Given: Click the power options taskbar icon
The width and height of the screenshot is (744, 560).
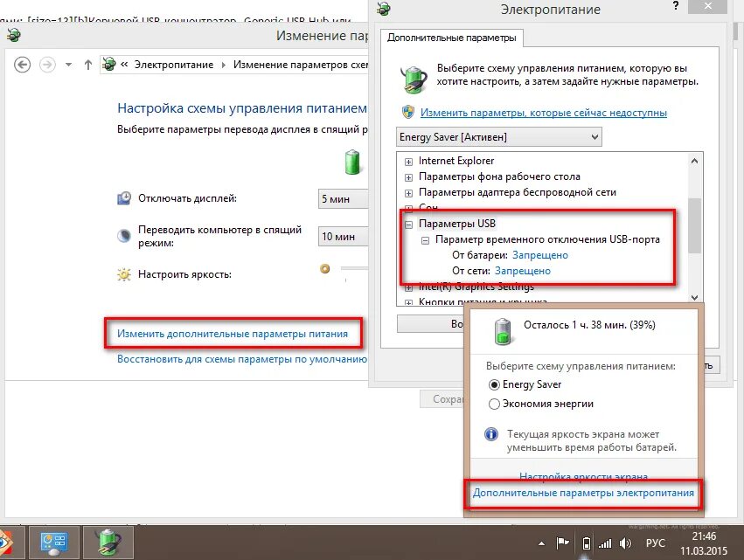Looking at the screenshot, I should coord(108,543).
